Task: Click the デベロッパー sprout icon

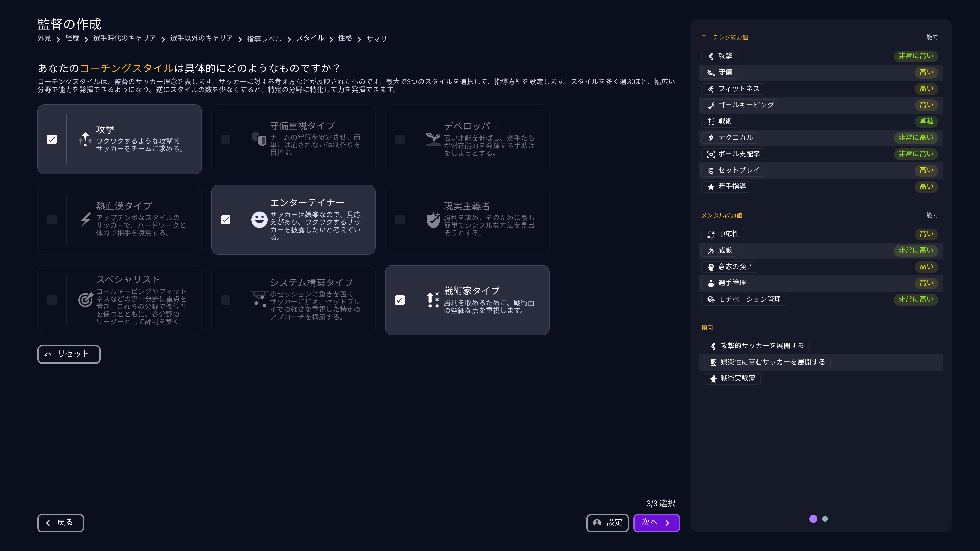Action: [x=433, y=139]
